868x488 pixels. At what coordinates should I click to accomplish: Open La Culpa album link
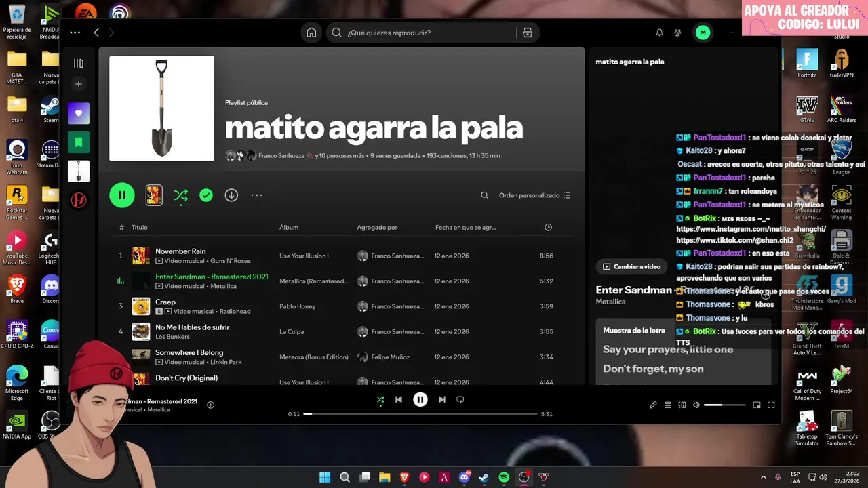[x=292, y=331]
